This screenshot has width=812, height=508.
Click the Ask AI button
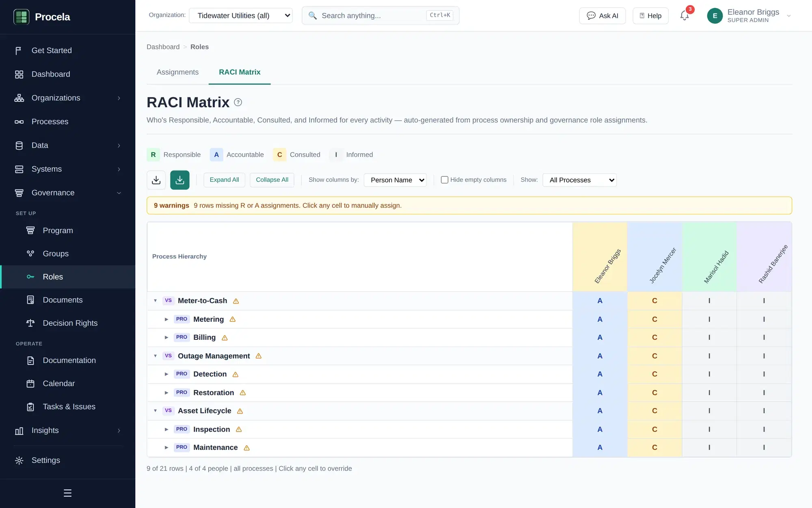(x=603, y=16)
